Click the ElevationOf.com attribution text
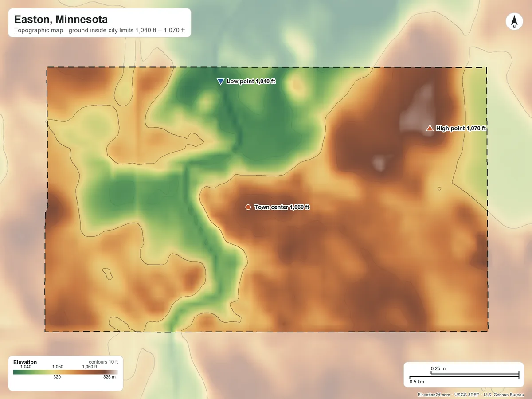The image size is (532, 399). point(434,395)
